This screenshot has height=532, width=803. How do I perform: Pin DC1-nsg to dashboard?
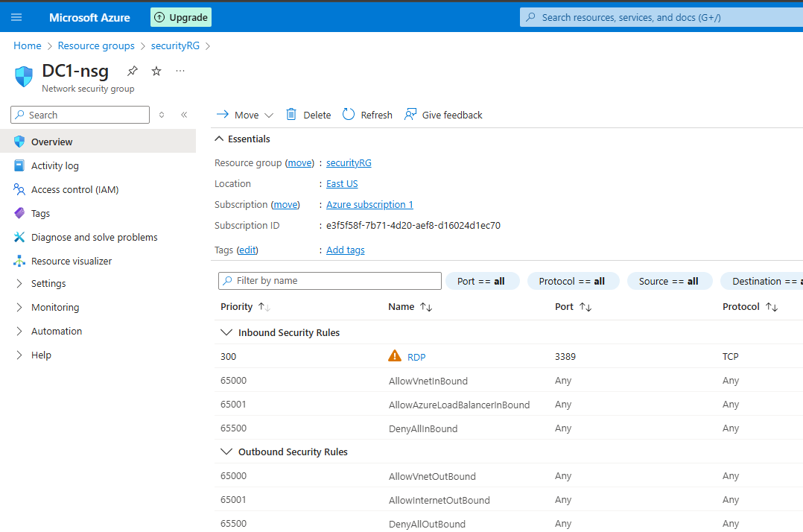coord(133,71)
